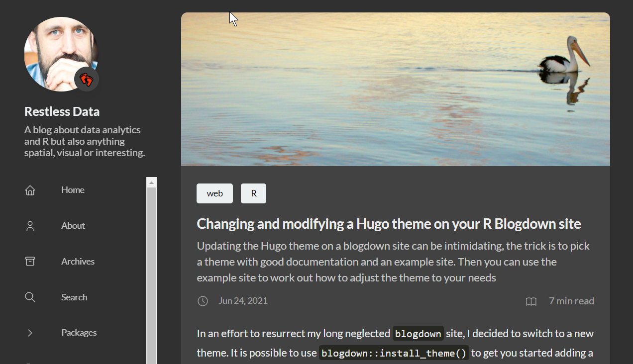Open the About menu link
The height and width of the screenshot is (364, 633).
[x=73, y=226]
